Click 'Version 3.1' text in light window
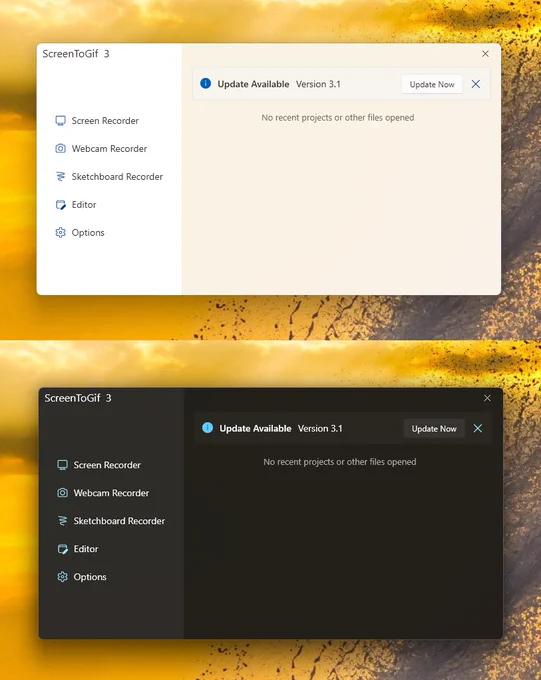Viewport: 541px width, 680px height. (x=318, y=84)
